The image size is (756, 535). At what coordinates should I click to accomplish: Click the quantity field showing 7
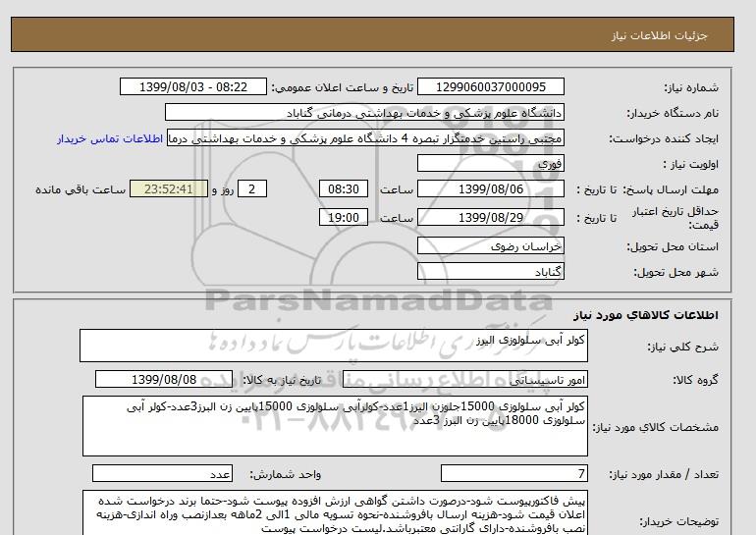click(514, 474)
